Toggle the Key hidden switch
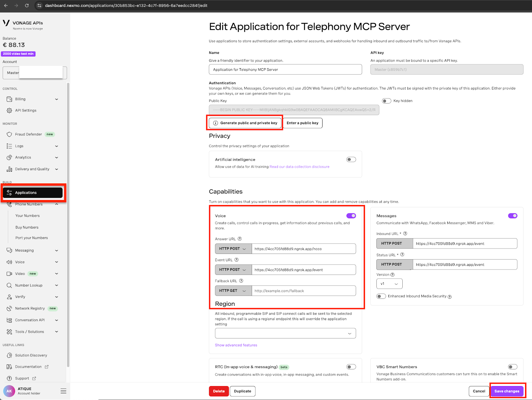This screenshot has height=400, width=532. point(386,101)
